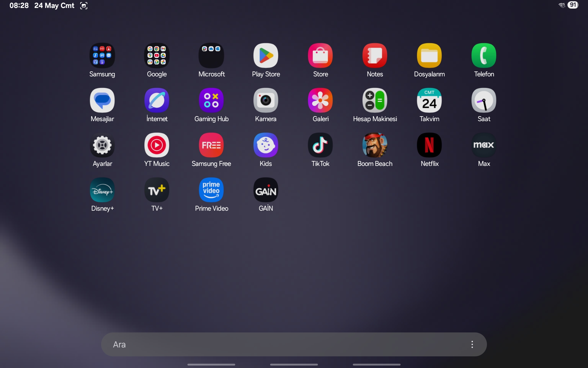The width and height of the screenshot is (588, 368).
Task: Launch Samsung Kids app
Action: 266,145
